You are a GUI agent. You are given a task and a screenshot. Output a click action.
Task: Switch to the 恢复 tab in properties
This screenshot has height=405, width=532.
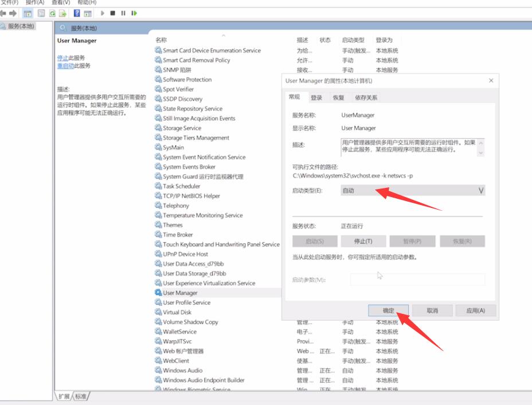pyautogui.click(x=338, y=97)
